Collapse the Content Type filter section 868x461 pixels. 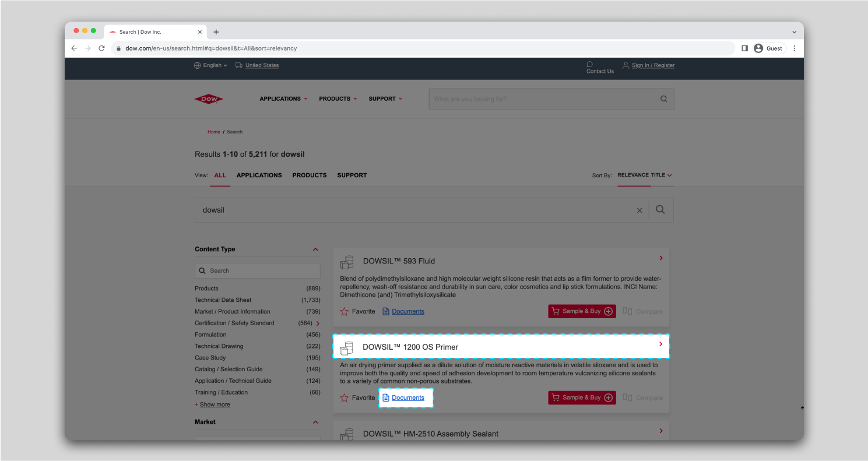pos(315,249)
